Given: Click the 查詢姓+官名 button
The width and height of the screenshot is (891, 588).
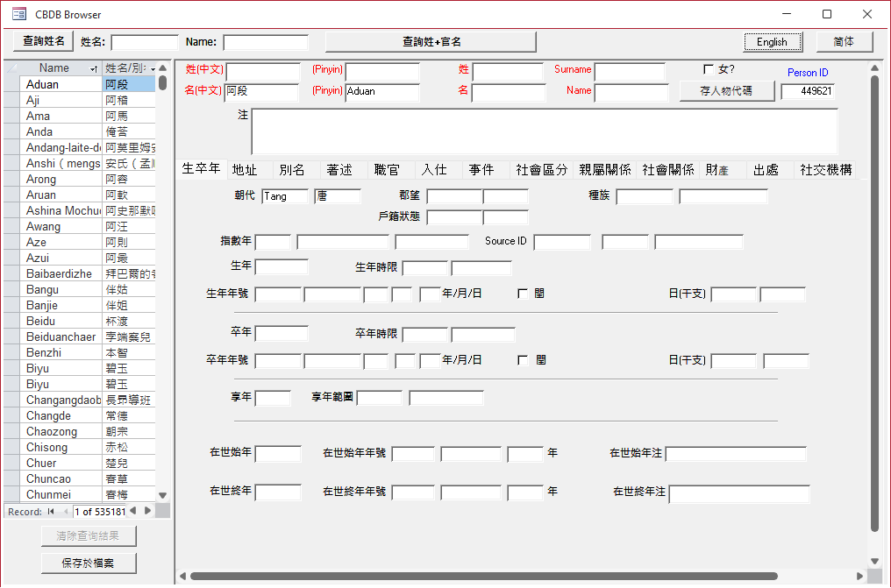Looking at the screenshot, I should click(431, 41).
